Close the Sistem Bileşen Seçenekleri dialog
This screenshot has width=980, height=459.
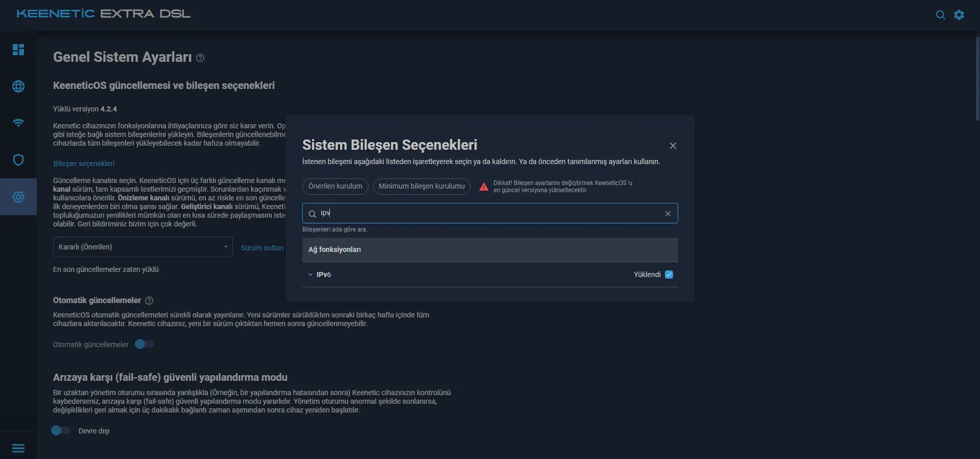673,146
